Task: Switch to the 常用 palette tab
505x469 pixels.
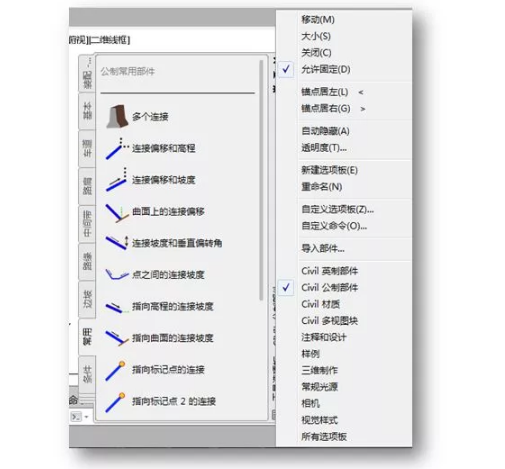Action: [87, 337]
